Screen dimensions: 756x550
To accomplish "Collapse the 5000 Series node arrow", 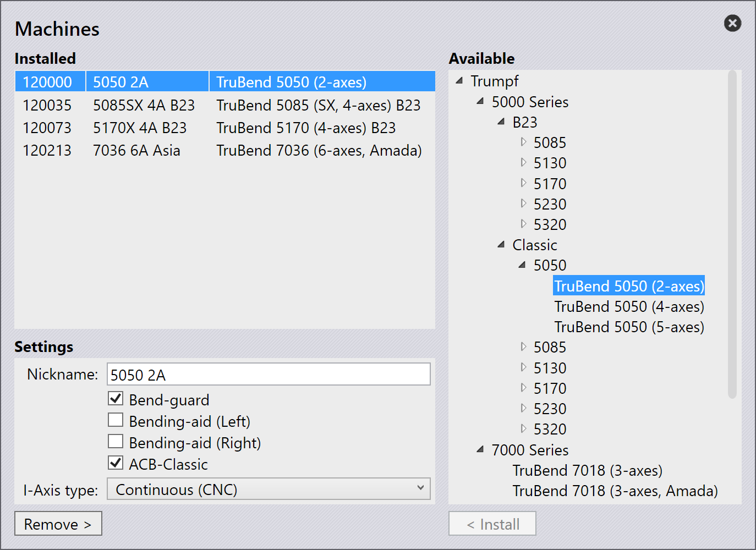I will tap(480, 101).
